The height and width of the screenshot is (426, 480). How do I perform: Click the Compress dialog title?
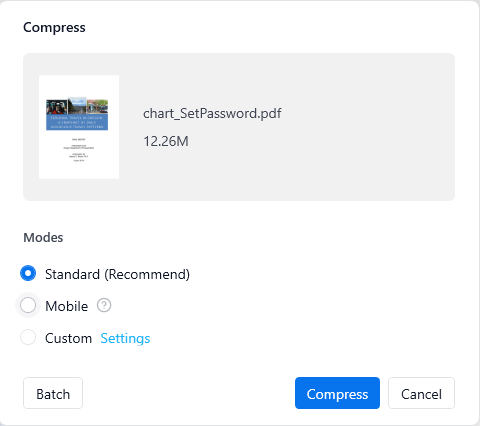(54, 27)
